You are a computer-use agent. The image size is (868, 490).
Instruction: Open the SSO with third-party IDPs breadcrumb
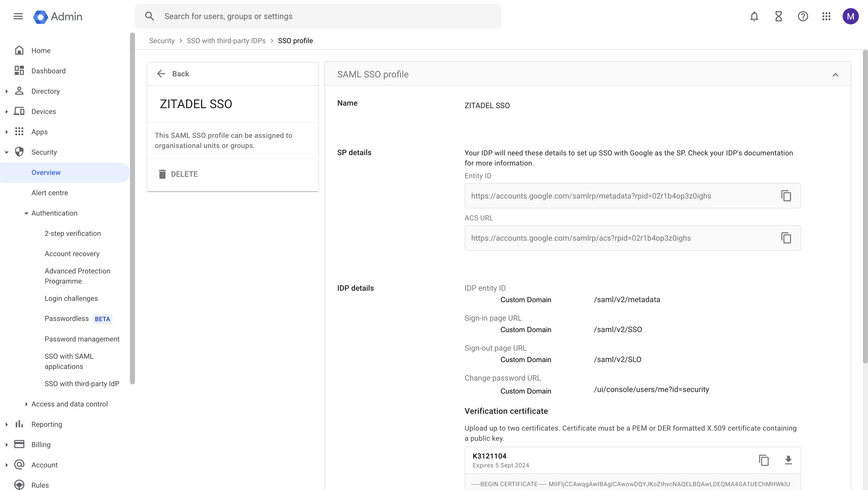[x=226, y=40]
